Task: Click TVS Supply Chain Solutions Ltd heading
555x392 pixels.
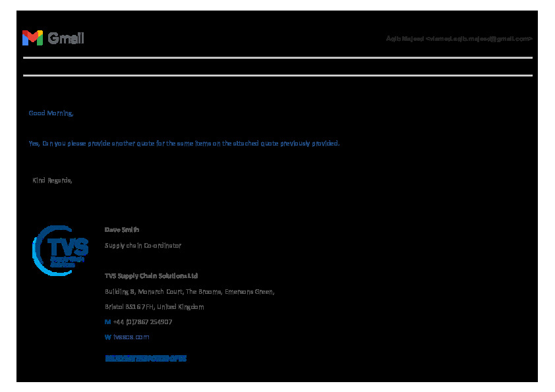Action: [151, 276]
